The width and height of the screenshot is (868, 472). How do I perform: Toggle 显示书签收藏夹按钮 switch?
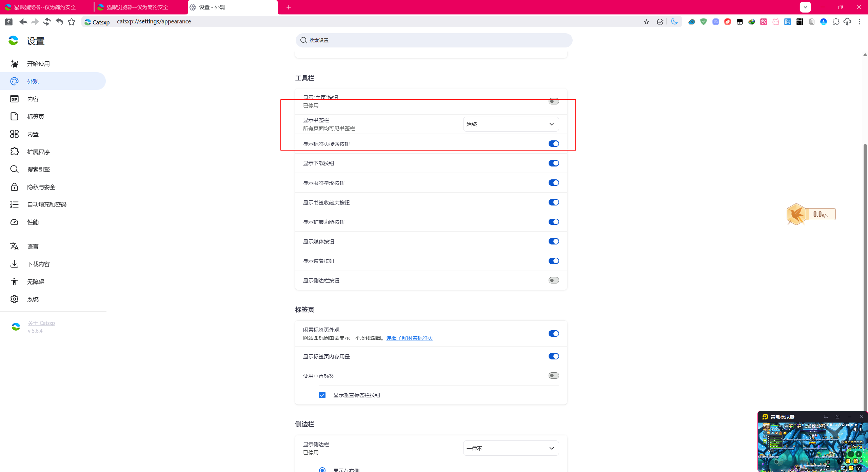pos(553,202)
